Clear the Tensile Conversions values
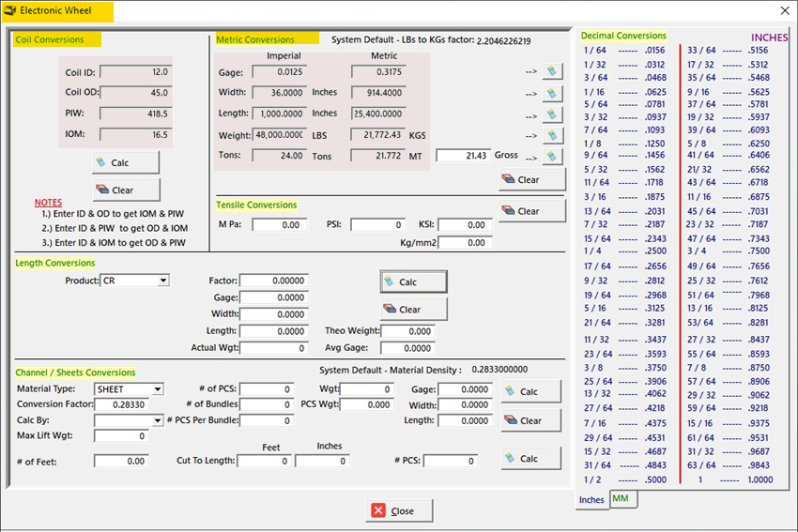 tap(531, 211)
